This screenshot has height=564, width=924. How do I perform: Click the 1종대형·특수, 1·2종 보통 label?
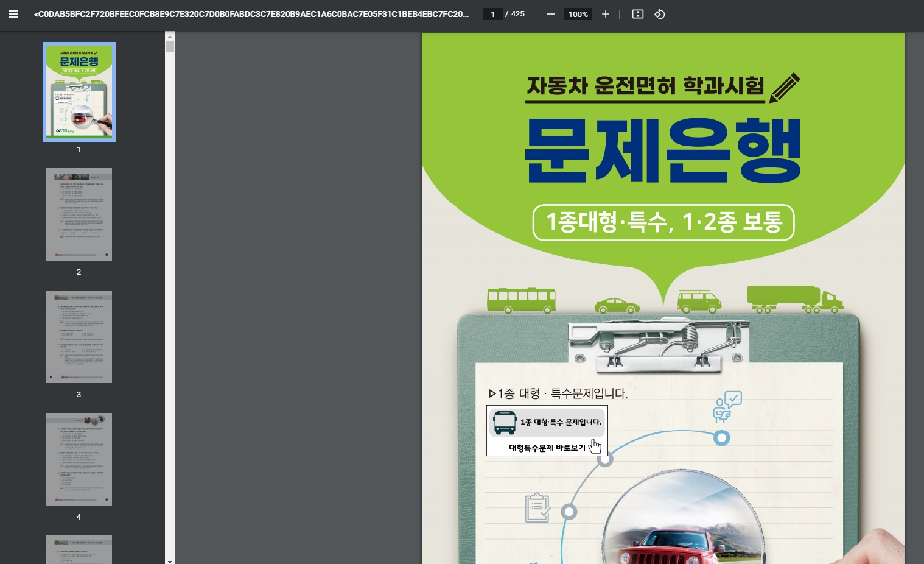(x=663, y=222)
